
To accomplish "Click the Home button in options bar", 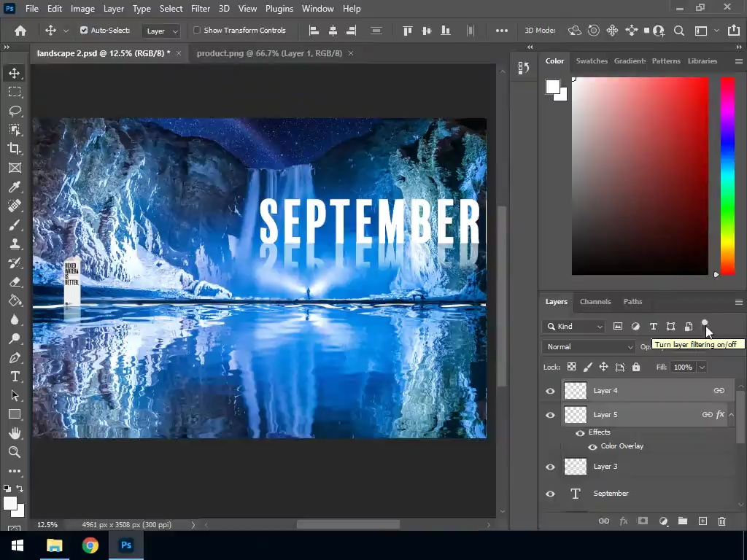I will [20, 31].
